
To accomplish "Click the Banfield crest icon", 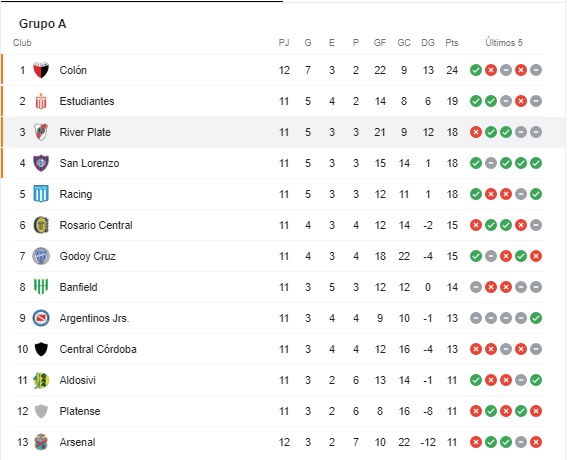I will point(41,287).
